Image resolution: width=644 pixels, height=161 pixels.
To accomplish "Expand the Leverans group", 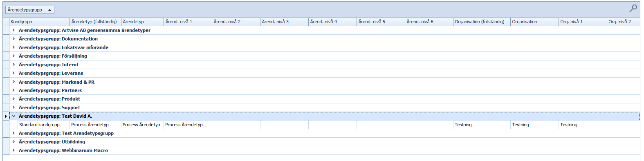I will click(13, 73).
